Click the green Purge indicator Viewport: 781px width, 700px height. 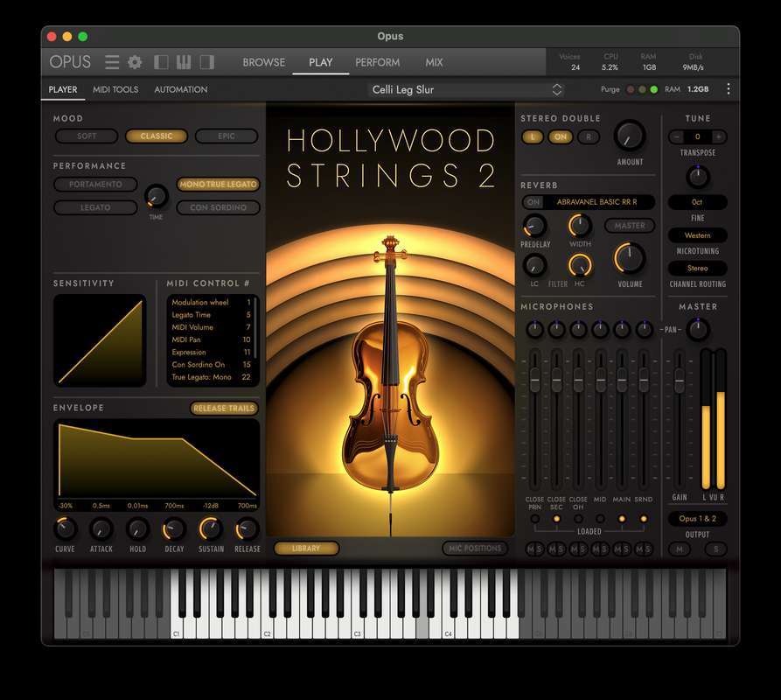(653, 89)
